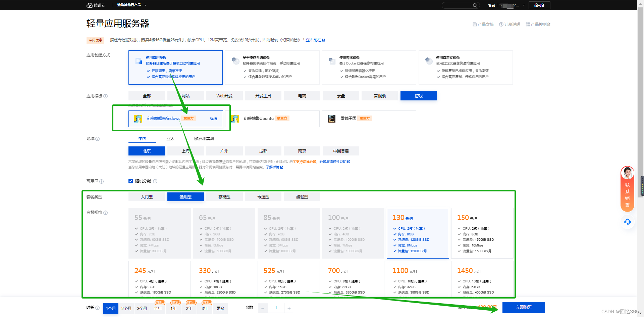
Task: Click the 立即购买 button
Action: 524,308
